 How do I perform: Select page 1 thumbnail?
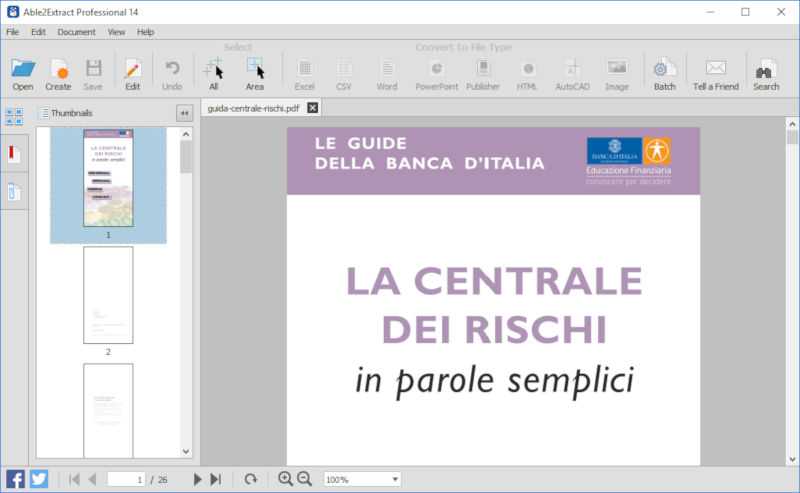(x=108, y=178)
